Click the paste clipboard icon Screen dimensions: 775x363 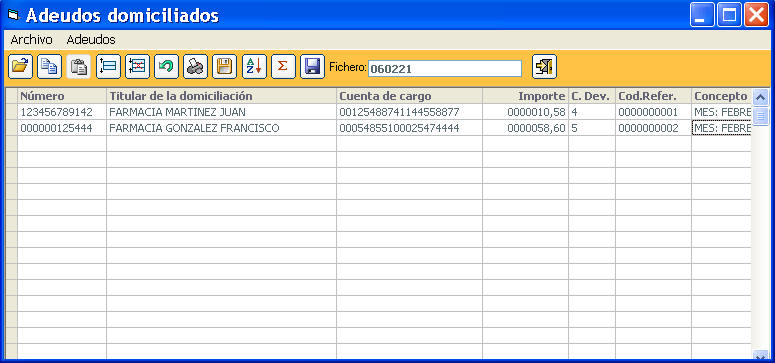(79, 66)
